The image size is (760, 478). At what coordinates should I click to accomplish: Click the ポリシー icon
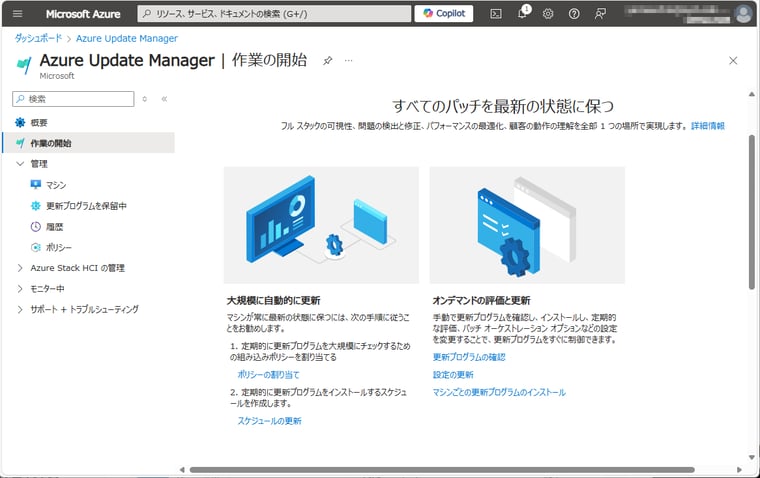click(x=36, y=247)
